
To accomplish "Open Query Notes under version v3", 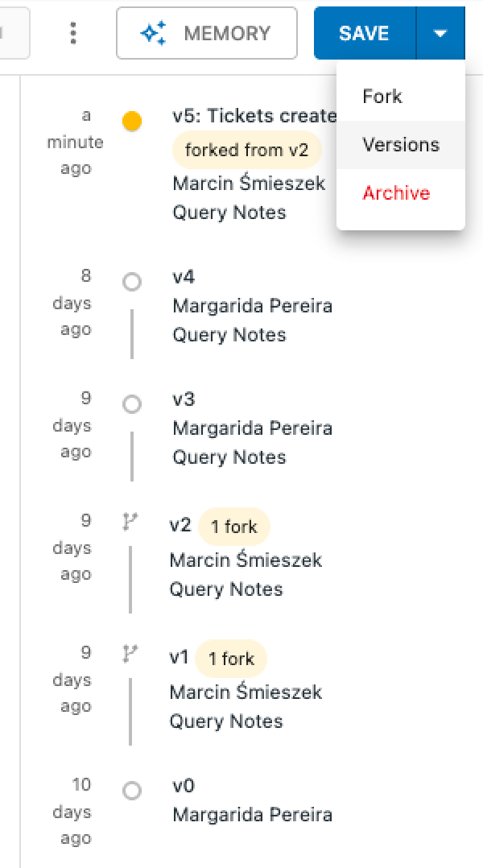I will pos(229,457).
